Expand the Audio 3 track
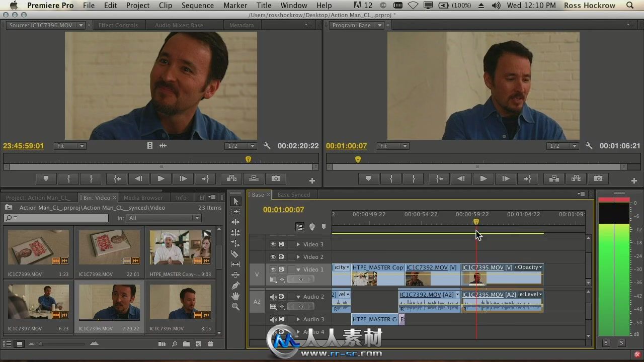The image size is (644, 362). click(298, 319)
